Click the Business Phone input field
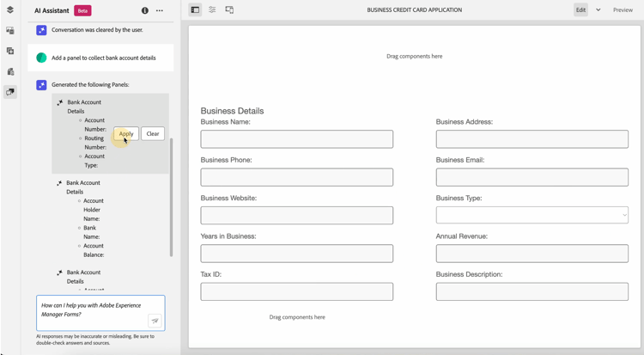644x355 pixels. [x=296, y=177]
